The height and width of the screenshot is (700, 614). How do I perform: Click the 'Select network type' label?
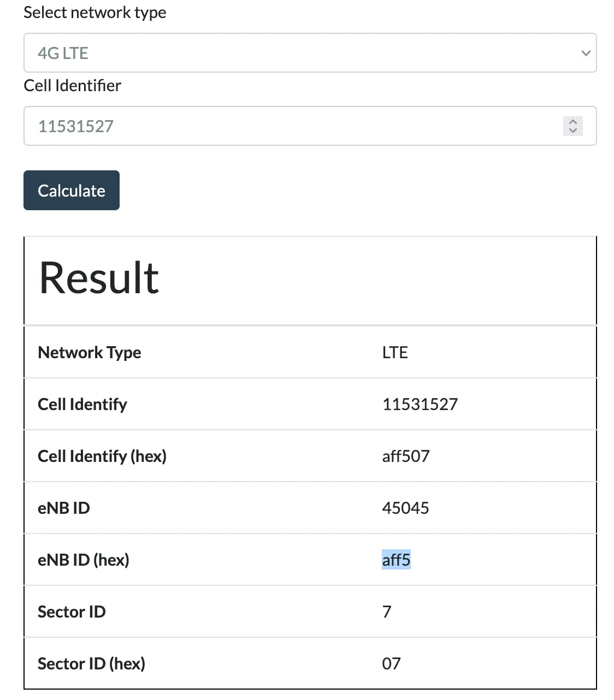point(95,13)
